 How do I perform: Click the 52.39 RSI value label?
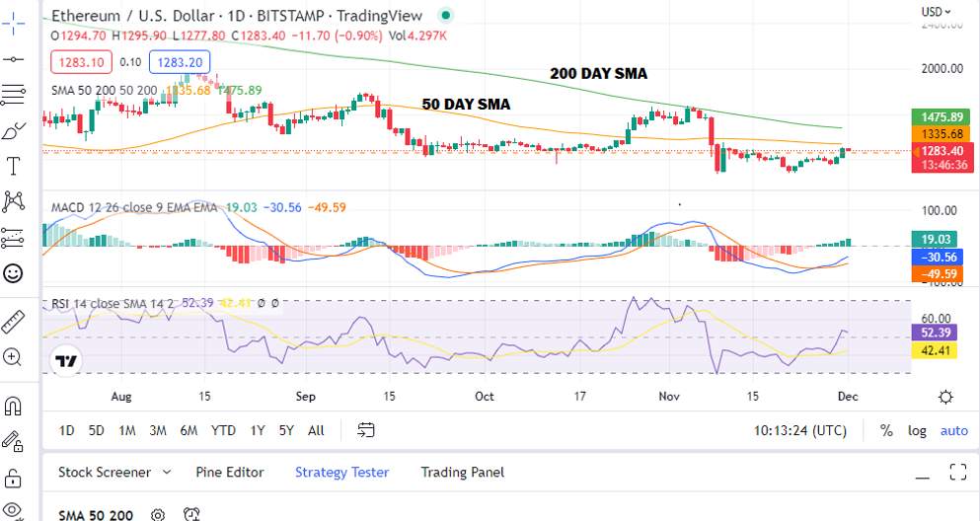pyautogui.click(x=935, y=333)
